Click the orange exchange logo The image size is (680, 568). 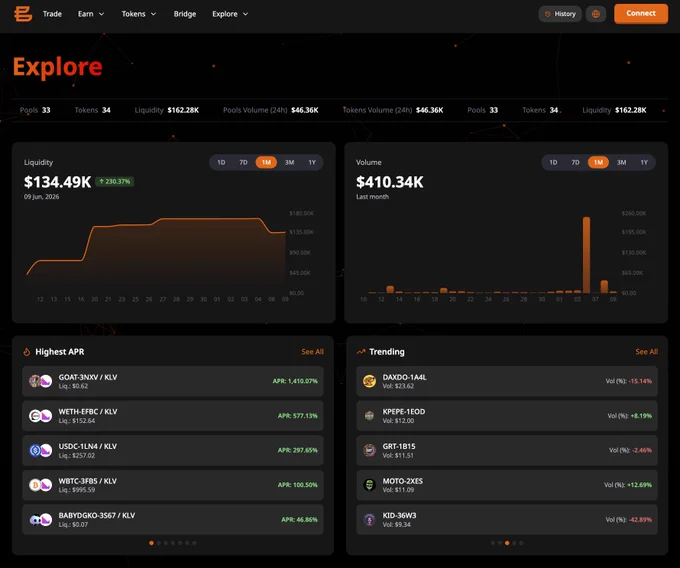click(23, 14)
